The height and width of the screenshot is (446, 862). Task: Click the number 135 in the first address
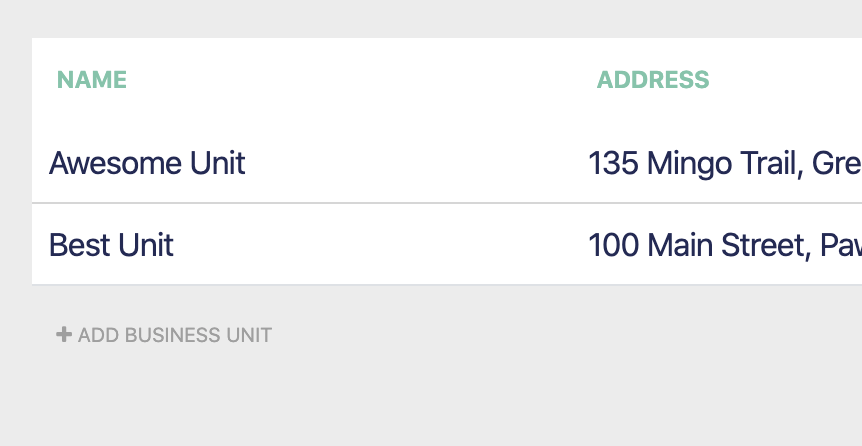pyautogui.click(x=614, y=163)
